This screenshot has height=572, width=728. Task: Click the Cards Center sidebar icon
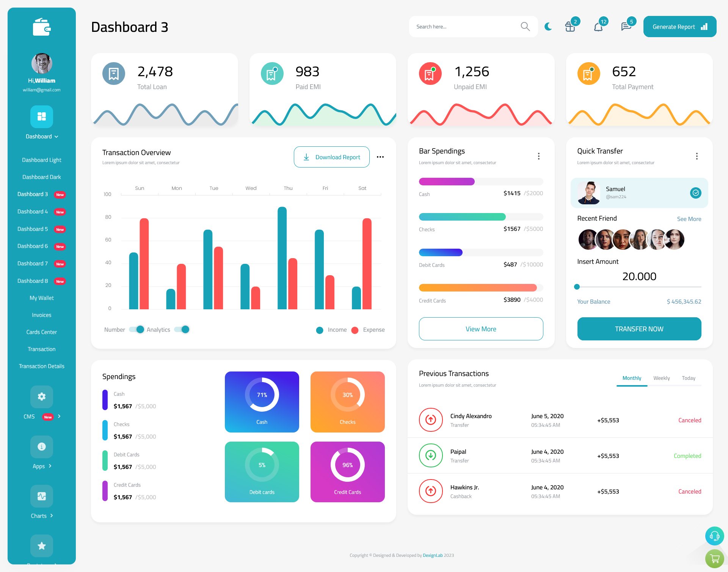click(41, 332)
